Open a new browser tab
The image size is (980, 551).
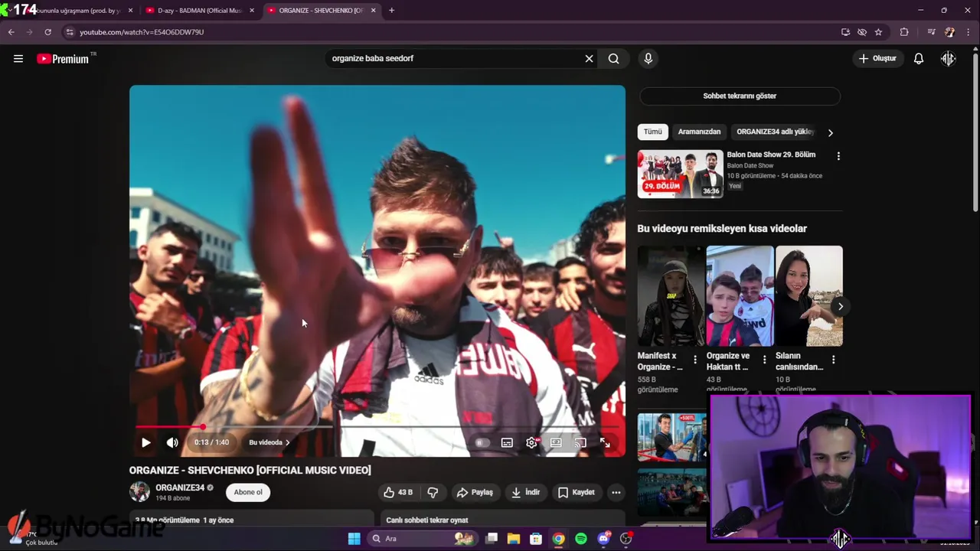pyautogui.click(x=391, y=11)
